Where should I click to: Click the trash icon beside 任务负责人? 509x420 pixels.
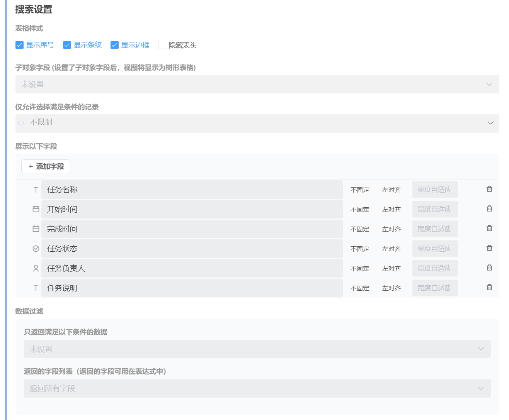click(489, 268)
